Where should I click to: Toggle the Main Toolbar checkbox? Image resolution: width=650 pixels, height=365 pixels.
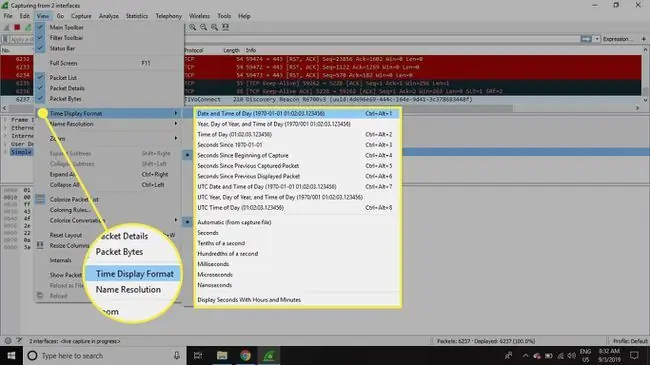pos(40,27)
